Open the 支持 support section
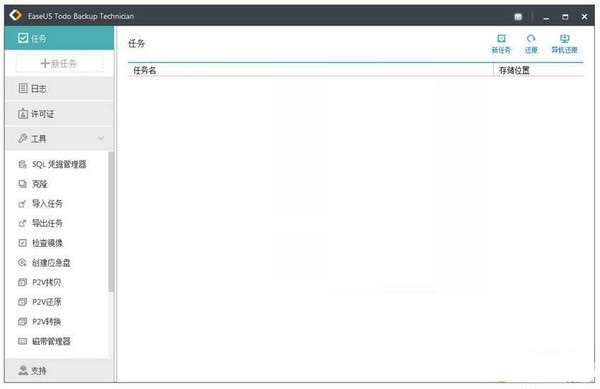Image resolution: width=600 pixels, height=389 pixels. (59, 370)
